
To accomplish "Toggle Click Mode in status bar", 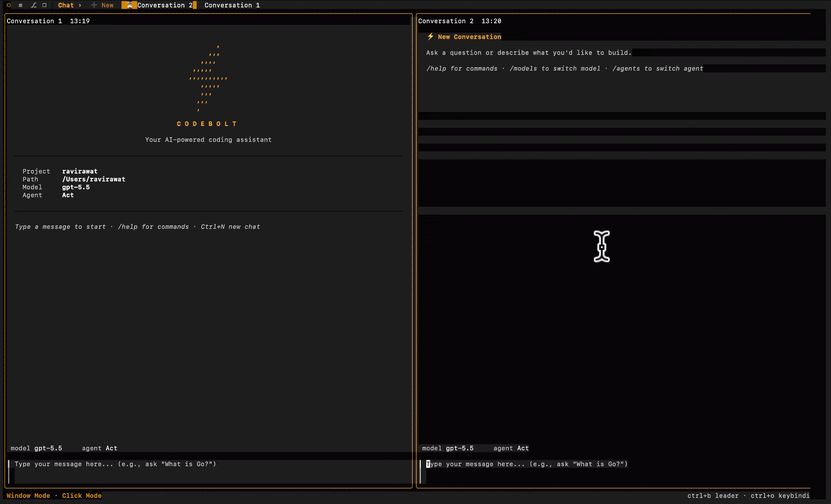I will [82, 496].
